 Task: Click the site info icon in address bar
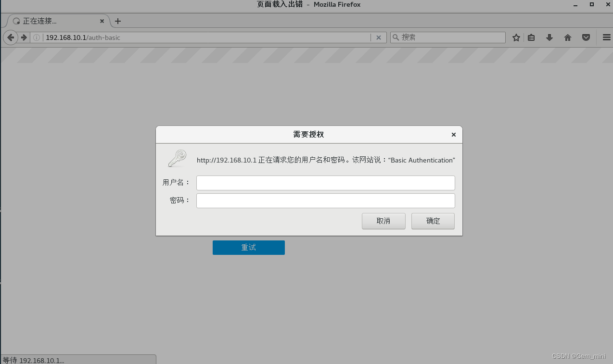click(36, 37)
